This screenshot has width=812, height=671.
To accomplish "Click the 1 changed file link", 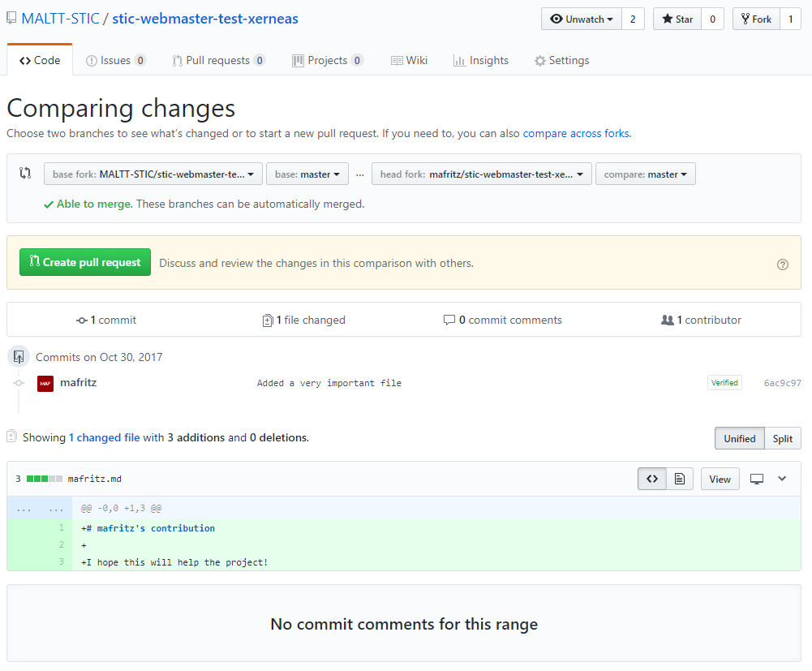I will point(104,437).
